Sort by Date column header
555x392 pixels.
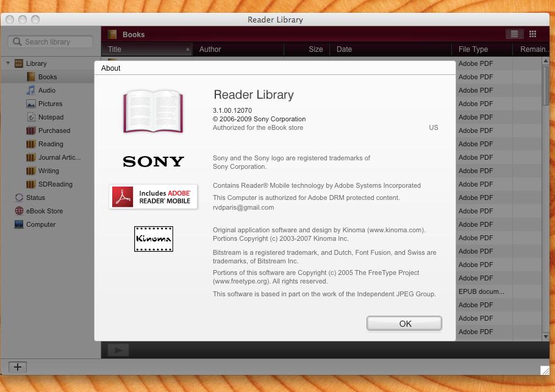[x=391, y=49]
